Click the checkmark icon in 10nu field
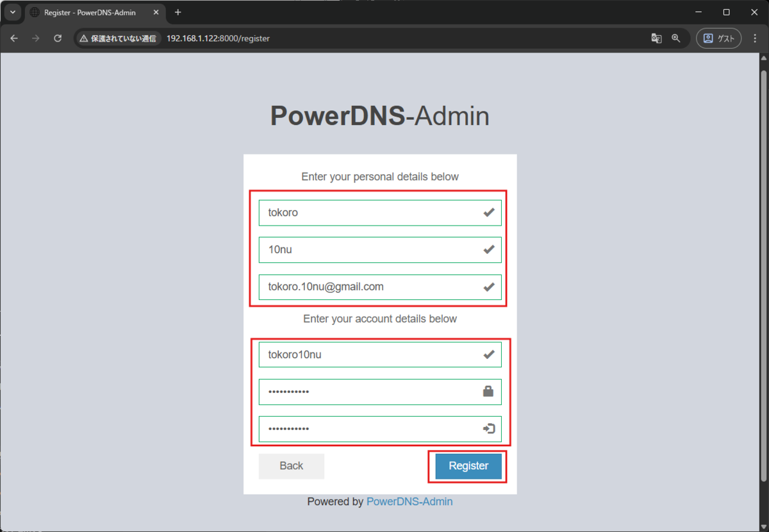 [489, 250]
